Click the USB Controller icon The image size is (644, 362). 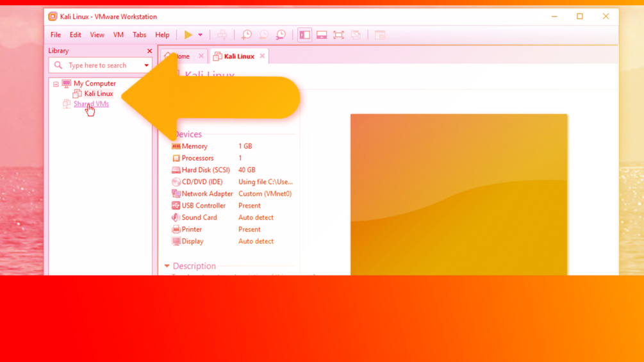[x=176, y=206]
